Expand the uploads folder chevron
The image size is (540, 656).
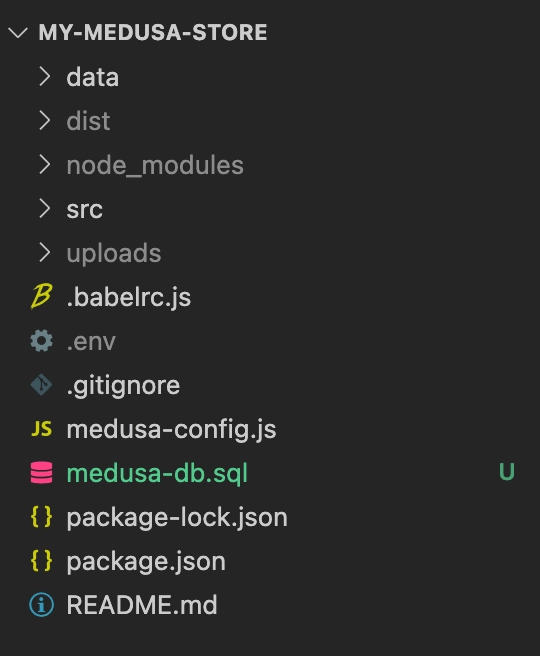pos(44,253)
